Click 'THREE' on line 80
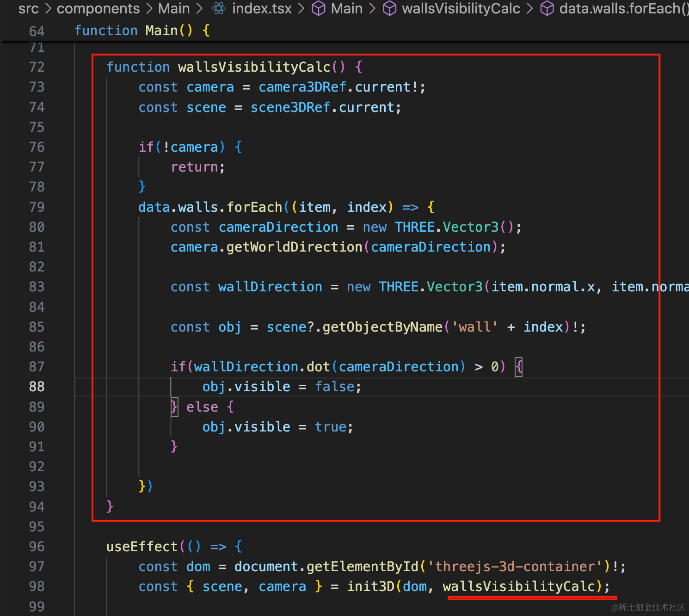Viewport: 689px width, 616px height. [x=415, y=227]
